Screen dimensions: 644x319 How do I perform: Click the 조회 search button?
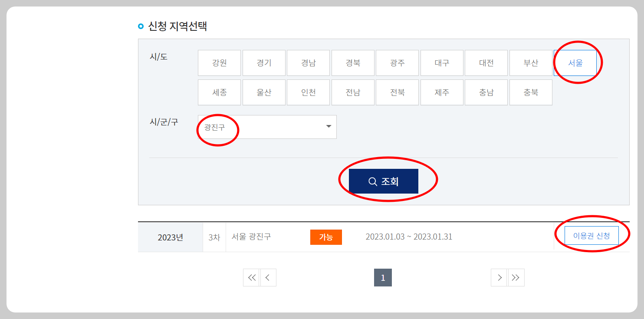click(x=384, y=181)
